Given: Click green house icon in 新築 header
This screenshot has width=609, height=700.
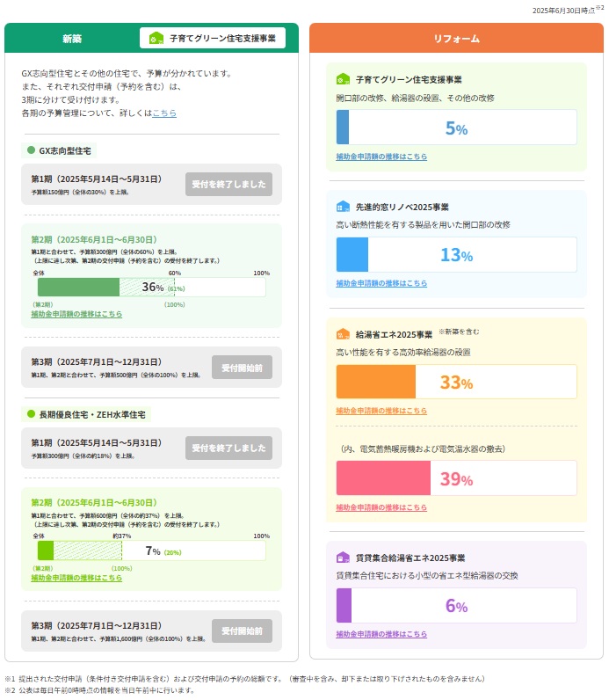Looking at the screenshot, I should [x=156, y=38].
